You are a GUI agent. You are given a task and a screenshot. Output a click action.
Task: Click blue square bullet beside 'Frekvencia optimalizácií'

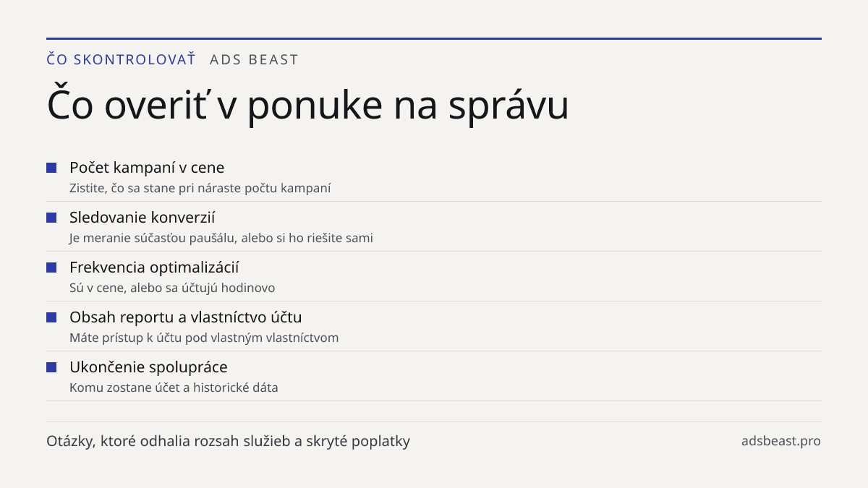coord(51,267)
